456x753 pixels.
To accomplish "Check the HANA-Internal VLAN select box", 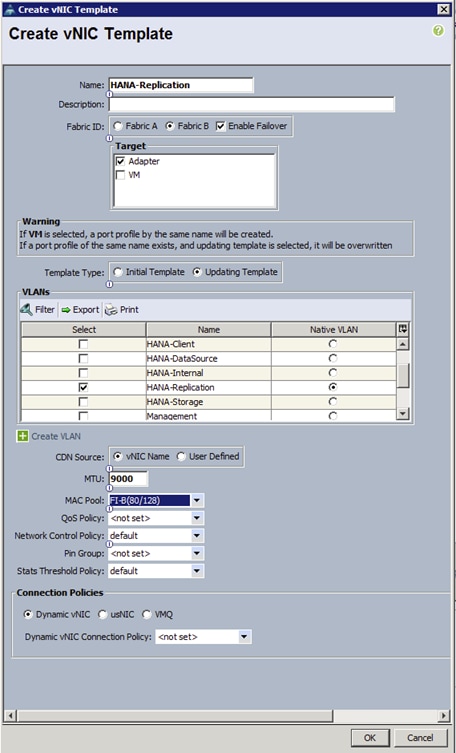I will tap(84, 373).
